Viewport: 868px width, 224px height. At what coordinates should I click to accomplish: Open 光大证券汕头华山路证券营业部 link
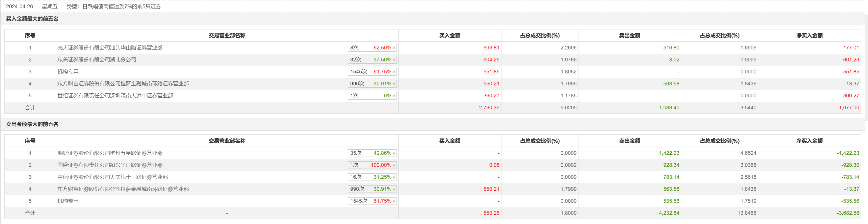pyautogui.click(x=110, y=48)
